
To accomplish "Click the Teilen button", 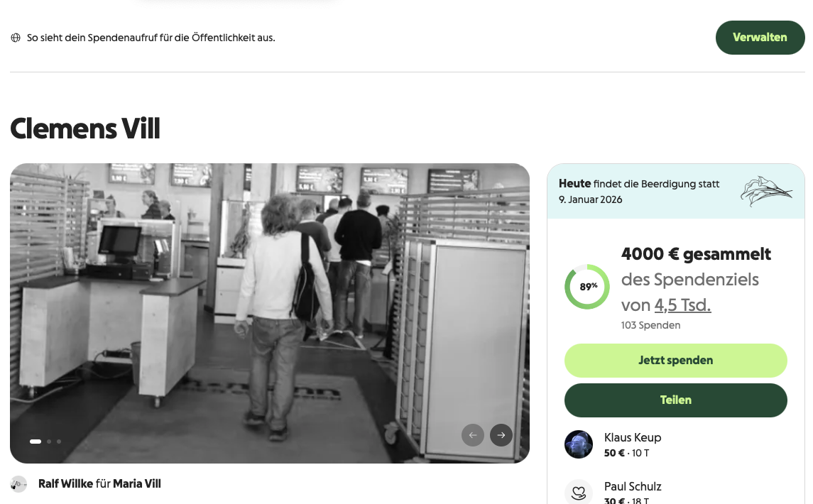I will coord(675,400).
